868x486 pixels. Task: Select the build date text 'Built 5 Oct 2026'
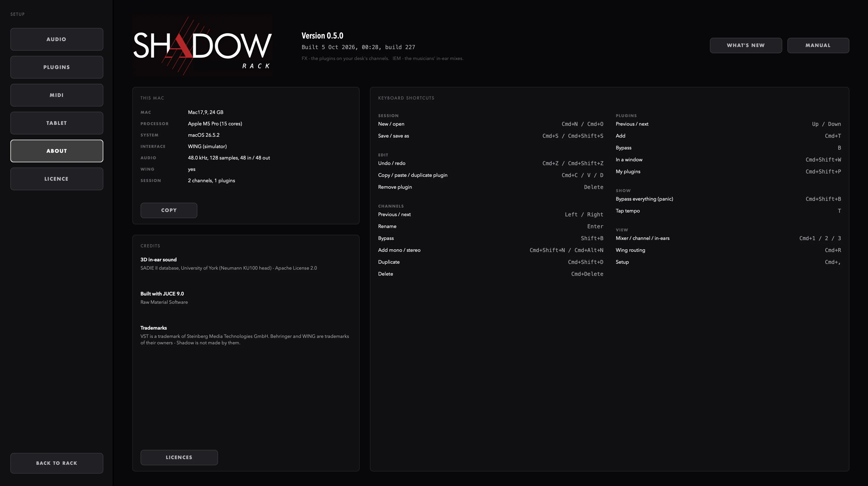(328, 47)
